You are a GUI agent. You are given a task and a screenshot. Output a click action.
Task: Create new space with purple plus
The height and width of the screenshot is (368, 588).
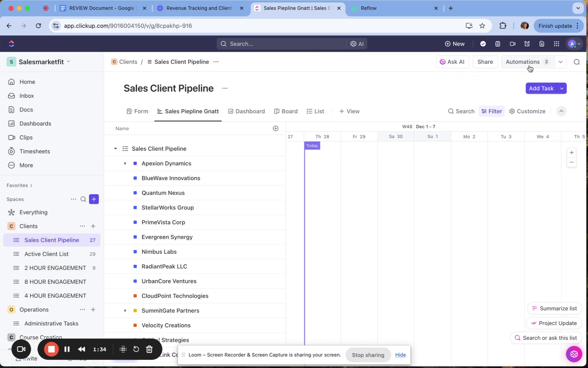pyautogui.click(x=94, y=199)
